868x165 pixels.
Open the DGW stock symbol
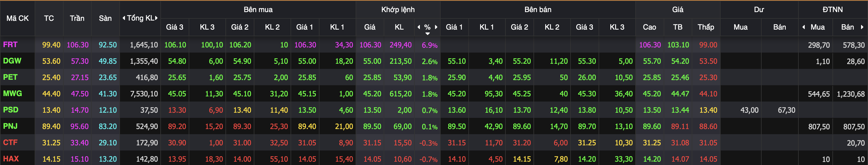tap(12, 61)
